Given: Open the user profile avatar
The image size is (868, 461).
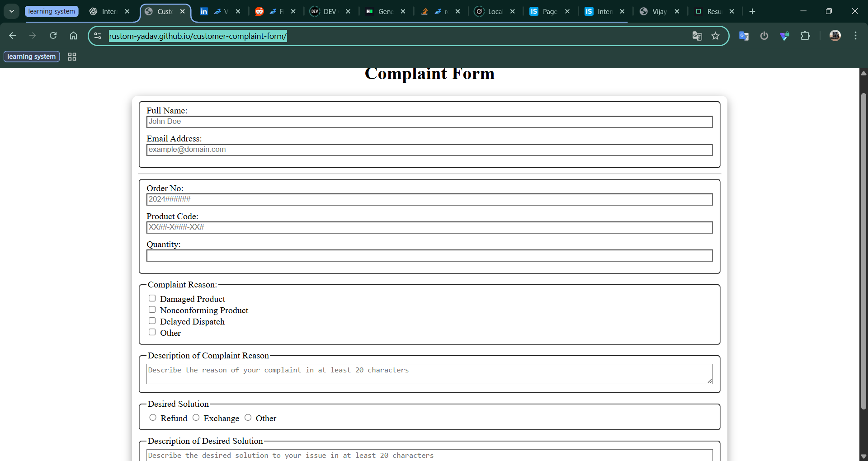Looking at the screenshot, I should point(835,36).
